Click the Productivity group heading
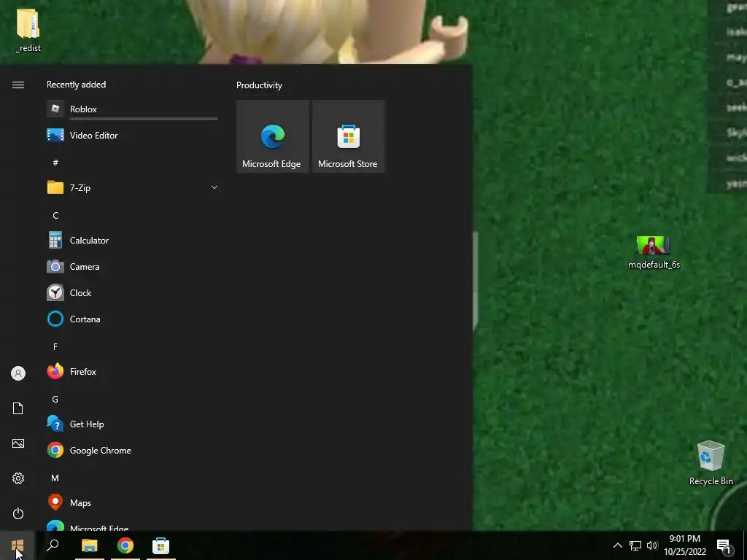747x560 pixels. (259, 85)
